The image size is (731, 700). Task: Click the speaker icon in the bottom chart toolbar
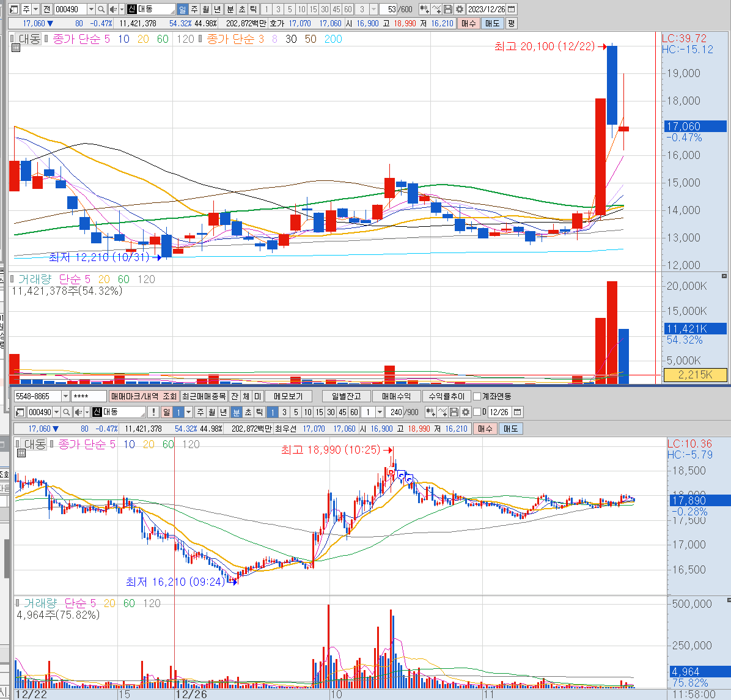[x=78, y=412]
